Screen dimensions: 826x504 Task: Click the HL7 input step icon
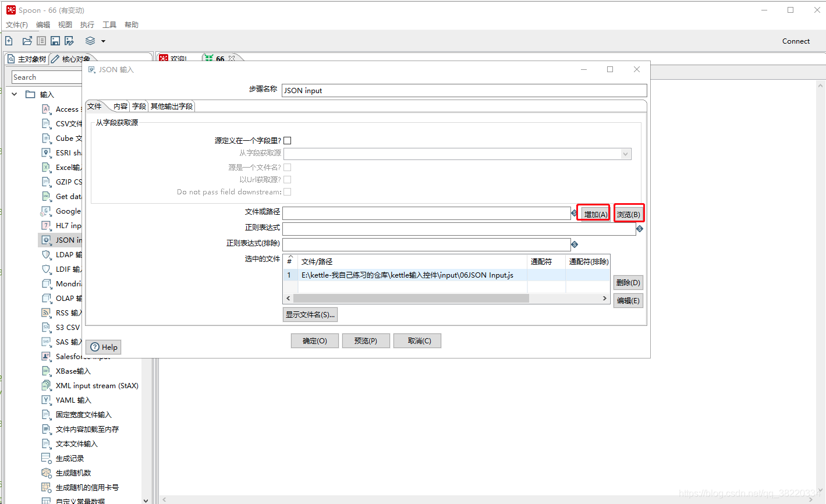[46, 225]
